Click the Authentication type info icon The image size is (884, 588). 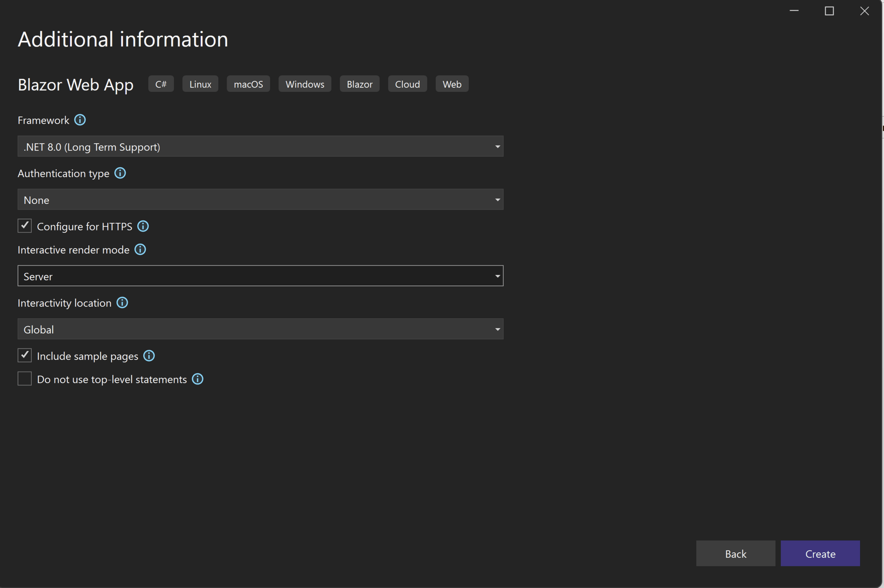[x=120, y=173]
